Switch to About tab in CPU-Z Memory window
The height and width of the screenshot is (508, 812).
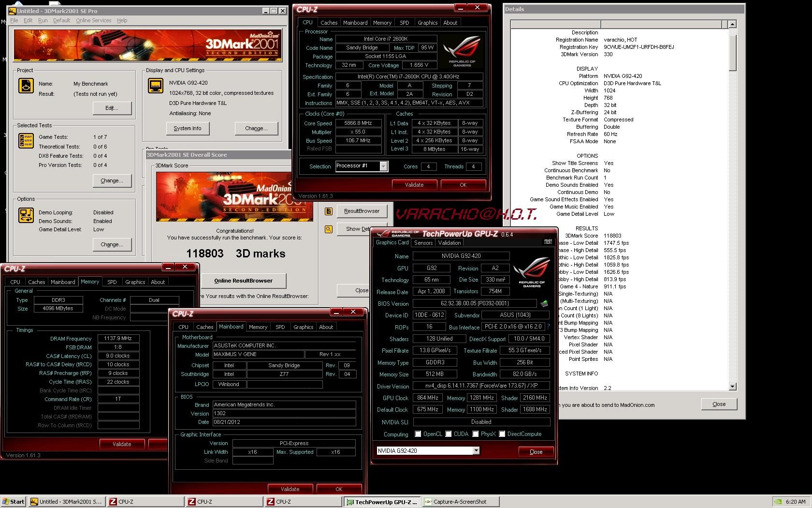[158, 282]
